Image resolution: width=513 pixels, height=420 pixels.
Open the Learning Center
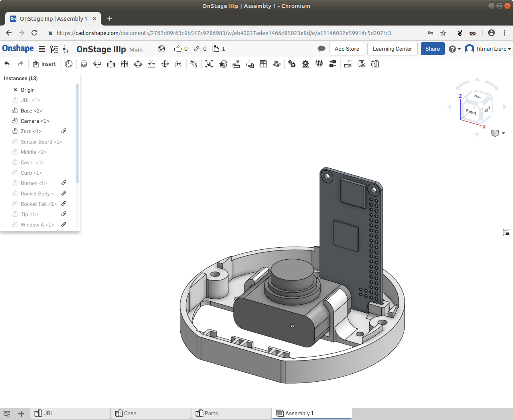tap(392, 49)
